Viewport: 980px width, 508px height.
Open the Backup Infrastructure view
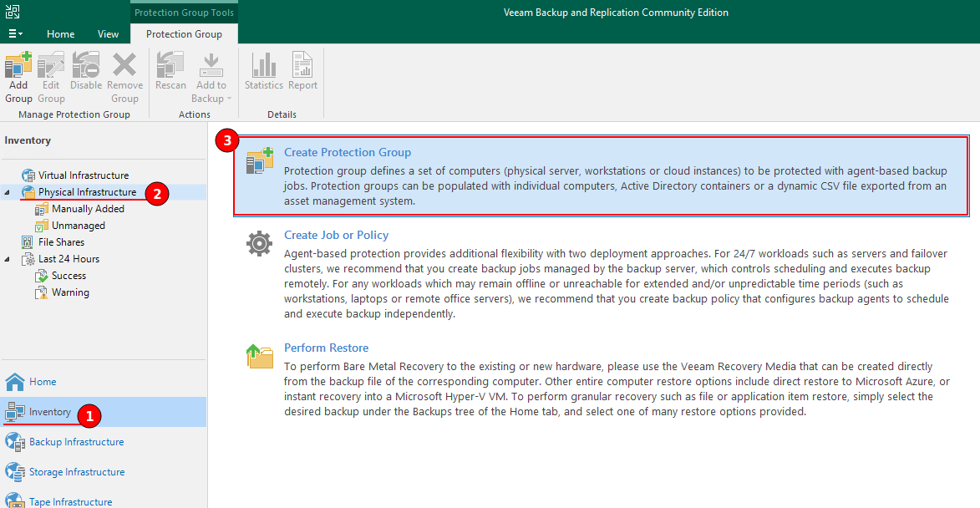click(76, 442)
